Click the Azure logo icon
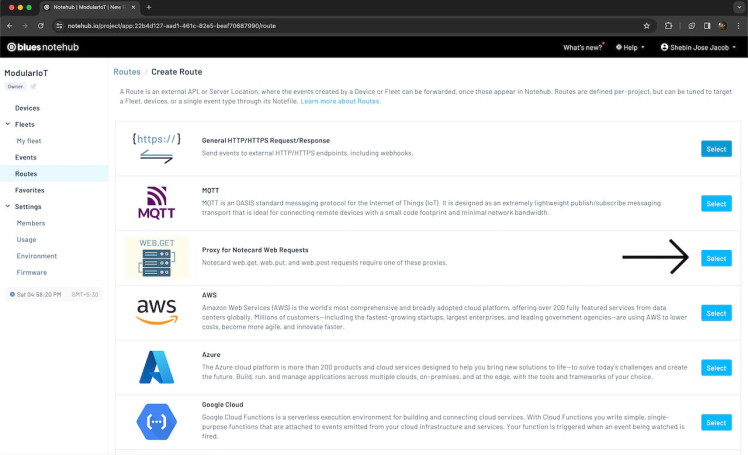 (x=156, y=367)
